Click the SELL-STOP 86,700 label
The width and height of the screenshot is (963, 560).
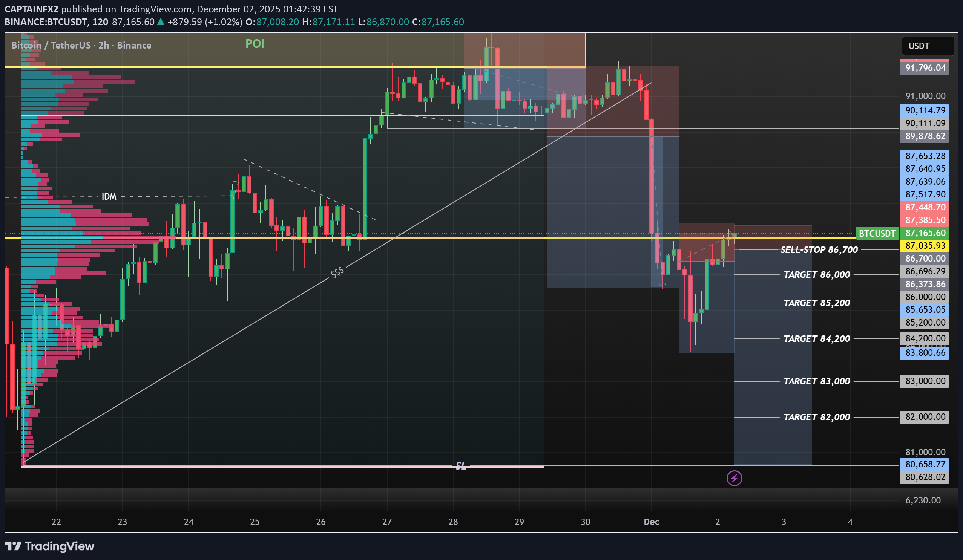pyautogui.click(x=819, y=250)
